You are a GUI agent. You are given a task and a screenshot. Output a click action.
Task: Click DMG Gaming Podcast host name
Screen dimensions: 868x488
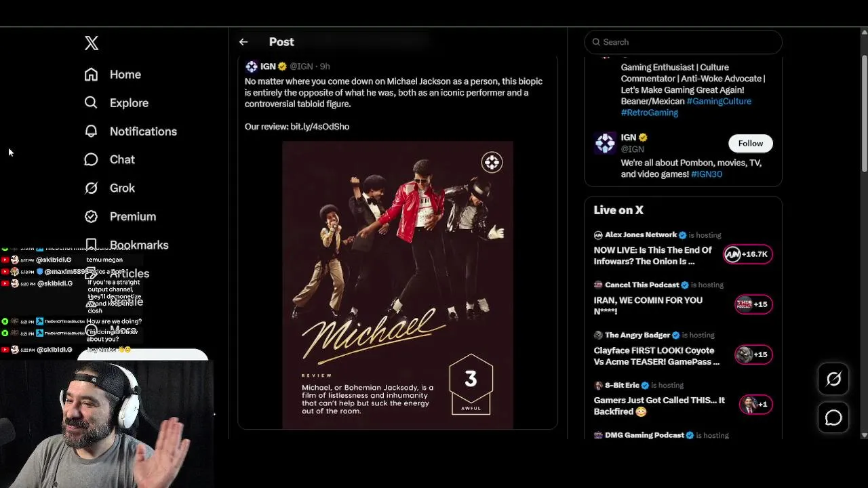tap(644, 436)
